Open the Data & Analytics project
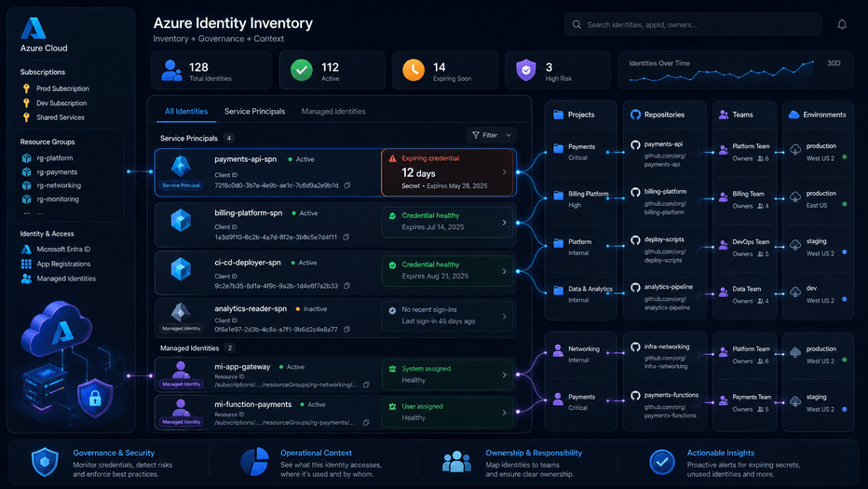The width and height of the screenshot is (868, 489). [583, 294]
